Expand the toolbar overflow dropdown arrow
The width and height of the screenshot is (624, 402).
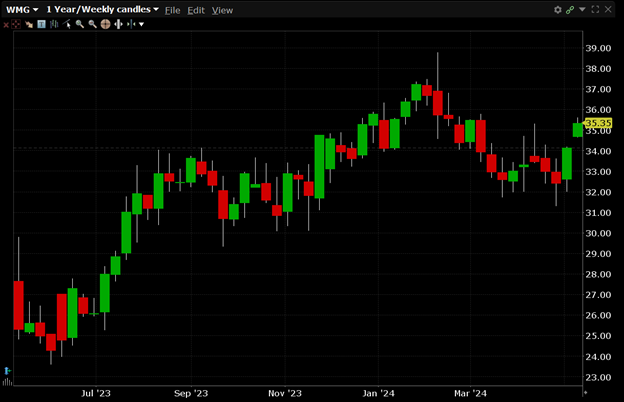(141, 25)
